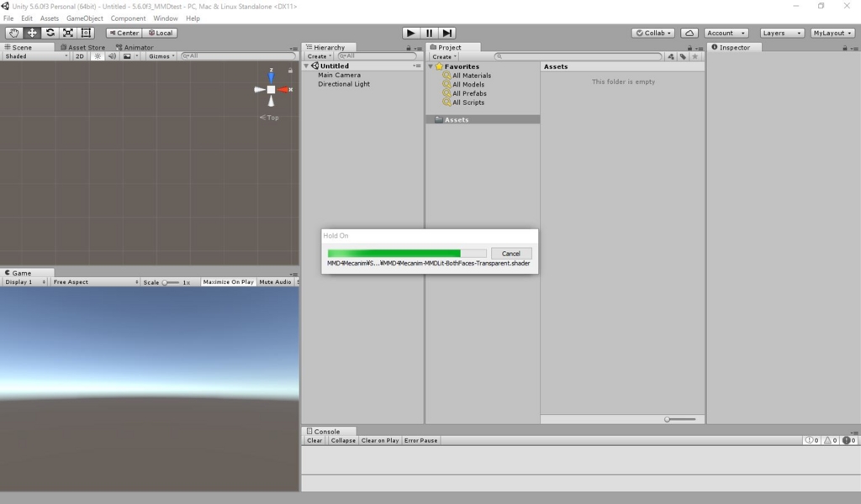
Task: Toggle Clear on Play in Console
Action: point(380,440)
